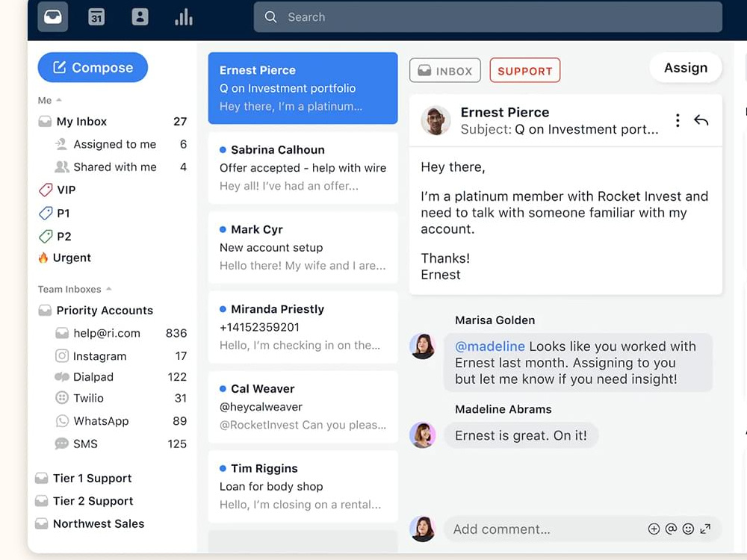
Task: Click Madeline Abrams' comment avatar
Action: coord(423,435)
